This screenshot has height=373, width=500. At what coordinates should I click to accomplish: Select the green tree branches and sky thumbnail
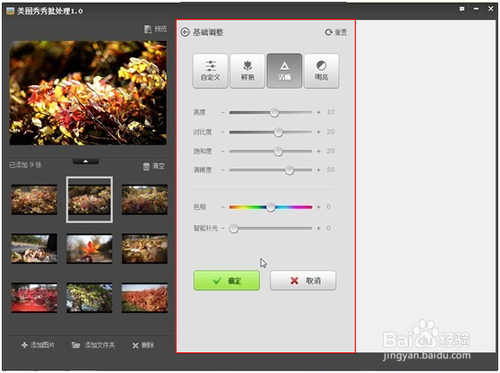pyautogui.click(x=89, y=298)
